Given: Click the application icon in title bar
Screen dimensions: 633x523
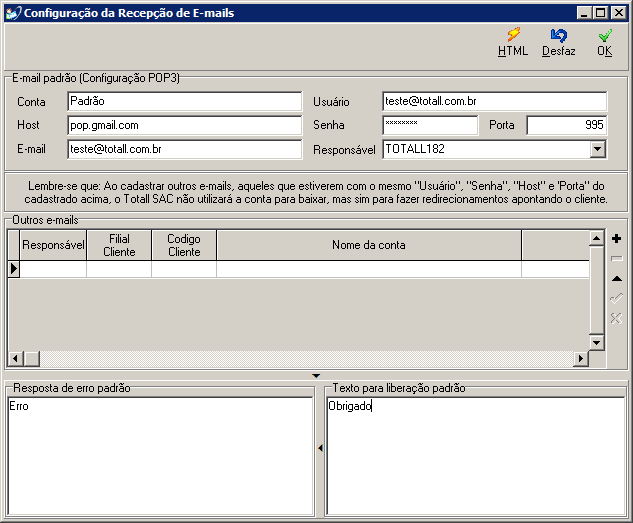Looking at the screenshot, I should [13, 13].
